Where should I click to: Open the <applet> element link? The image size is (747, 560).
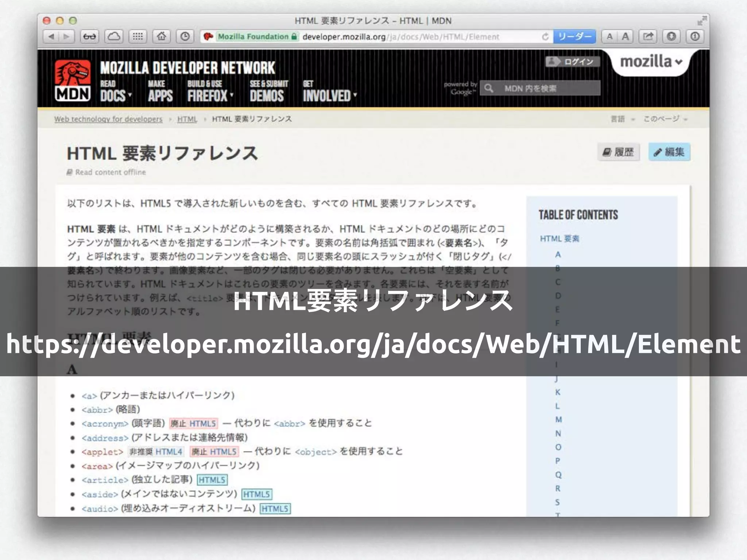point(102,452)
